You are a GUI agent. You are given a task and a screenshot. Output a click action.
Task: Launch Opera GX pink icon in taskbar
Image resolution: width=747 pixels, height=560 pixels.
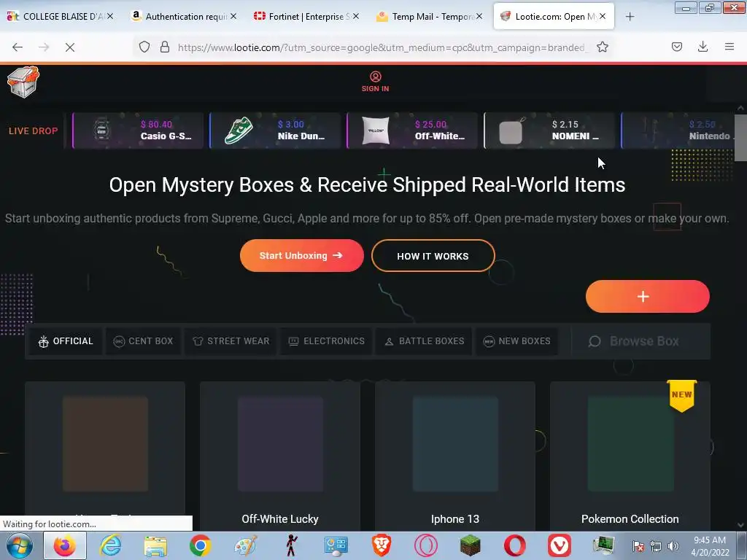pos(426,545)
